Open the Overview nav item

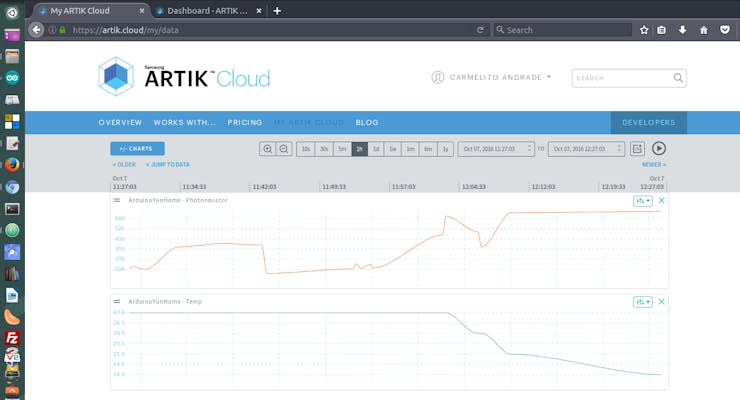[120, 123]
